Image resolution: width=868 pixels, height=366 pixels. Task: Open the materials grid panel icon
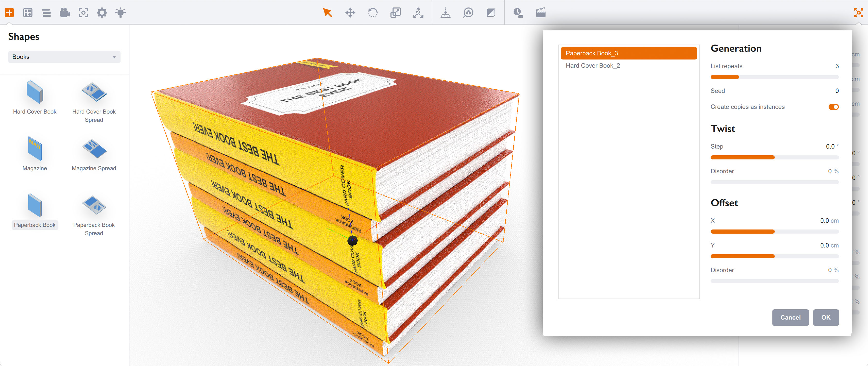point(28,13)
